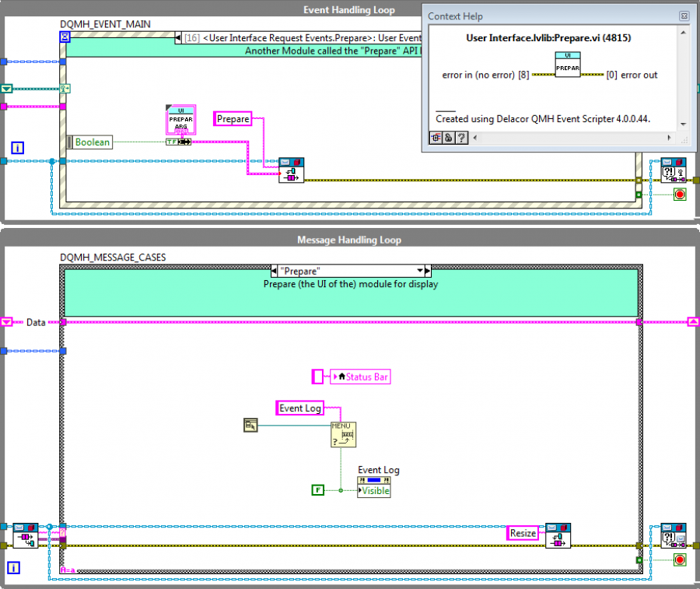Go to next case after "Prepare"
The width and height of the screenshot is (700, 589).
(x=428, y=271)
